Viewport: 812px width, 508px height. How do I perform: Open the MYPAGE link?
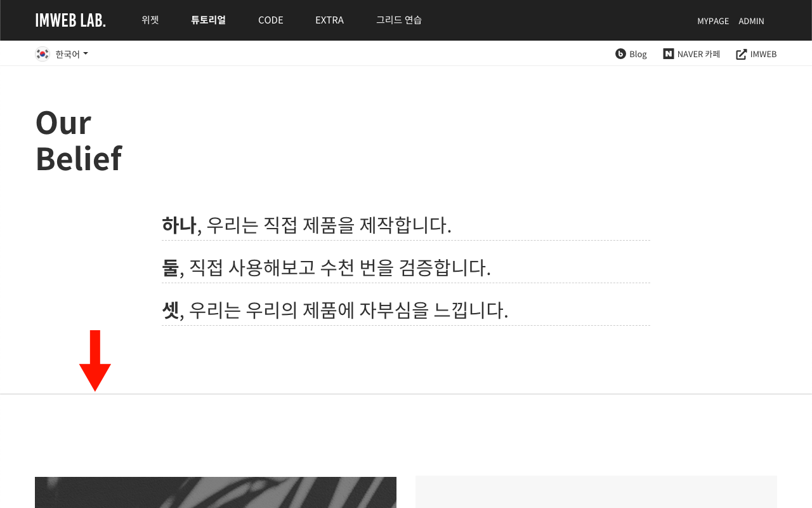click(x=713, y=21)
